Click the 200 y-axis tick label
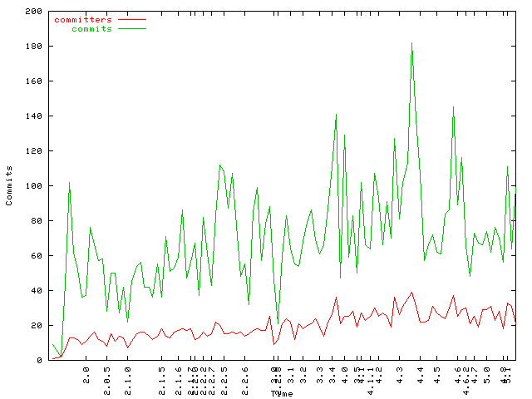 [33, 12]
